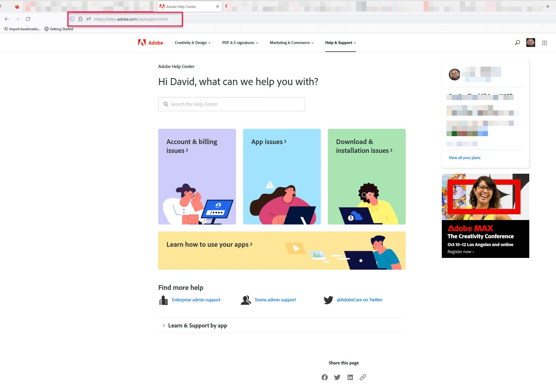Click View all your plans link
Screen dimensions: 556x392
464,158
